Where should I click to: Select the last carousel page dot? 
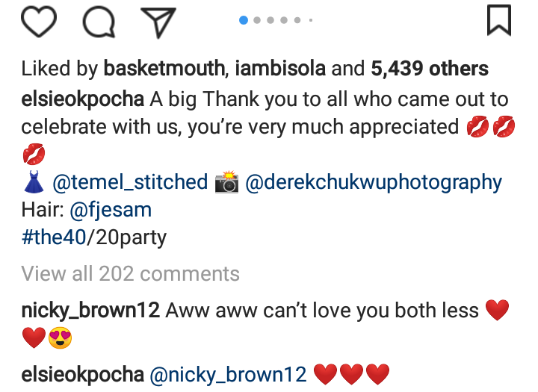tap(310, 20)
